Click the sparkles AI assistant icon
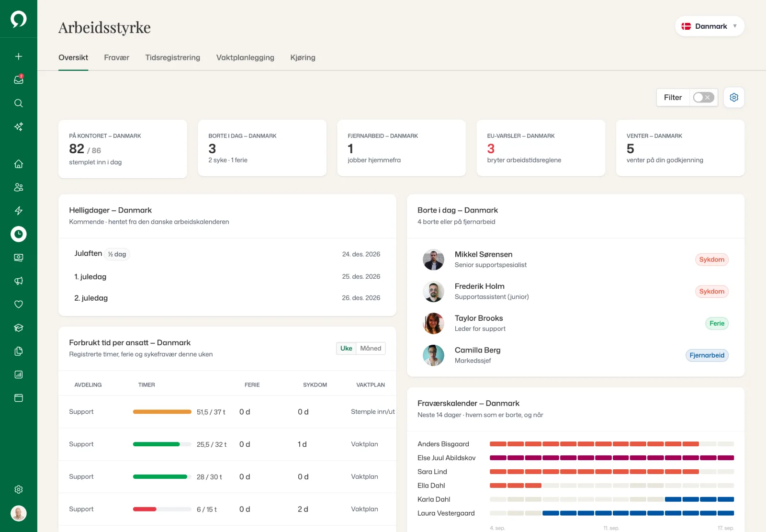Viewport: 766px width, 532px height. [x=19, y=126]
